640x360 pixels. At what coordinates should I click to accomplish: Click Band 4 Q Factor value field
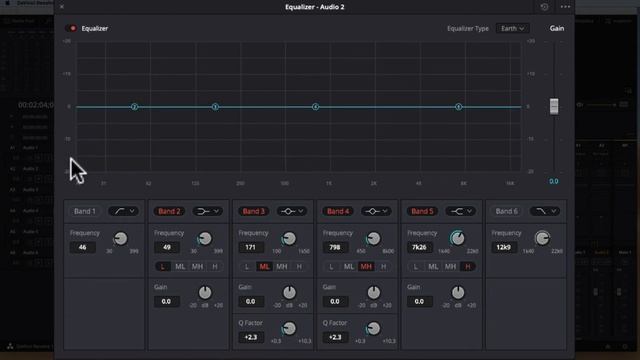[x=335, y=338]
